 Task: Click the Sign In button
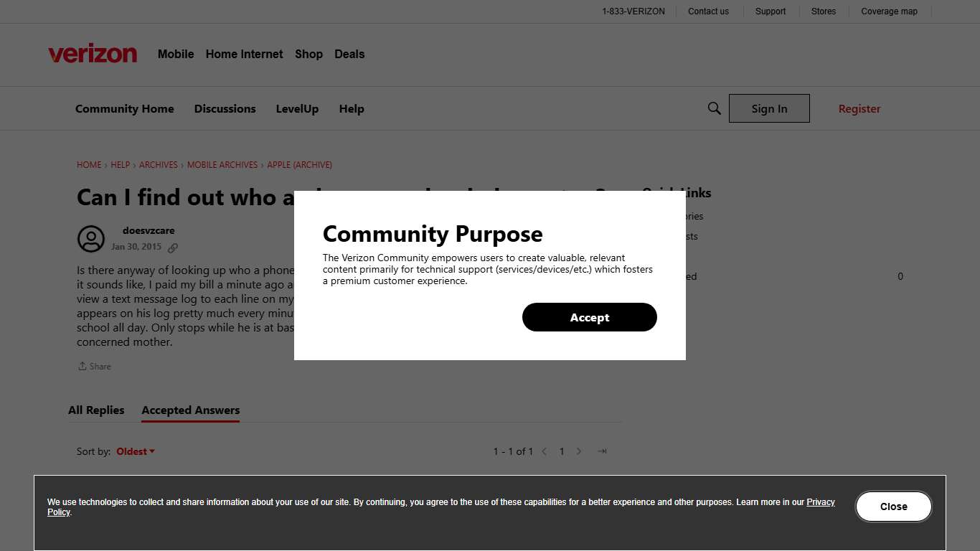pyautogui.click(x=769, y=108)
